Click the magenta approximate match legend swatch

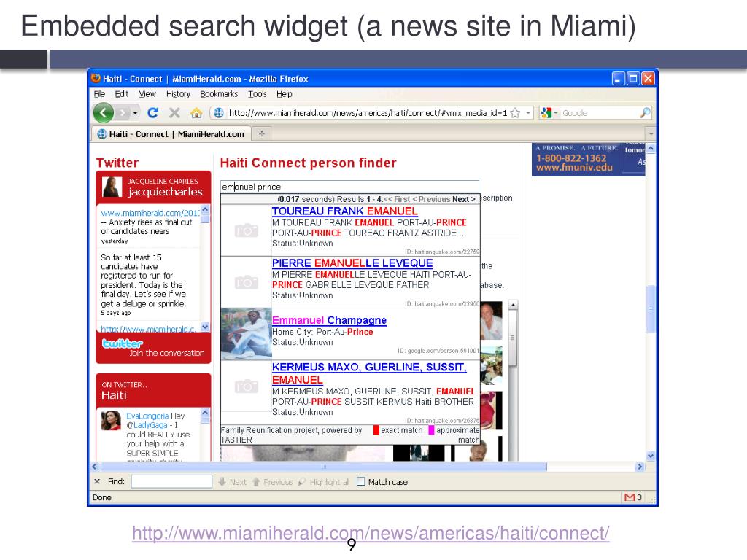(x=431, y=430)
